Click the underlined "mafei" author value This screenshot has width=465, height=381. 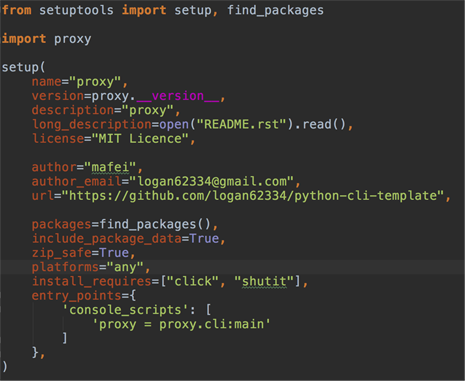[x=110, y=167]
